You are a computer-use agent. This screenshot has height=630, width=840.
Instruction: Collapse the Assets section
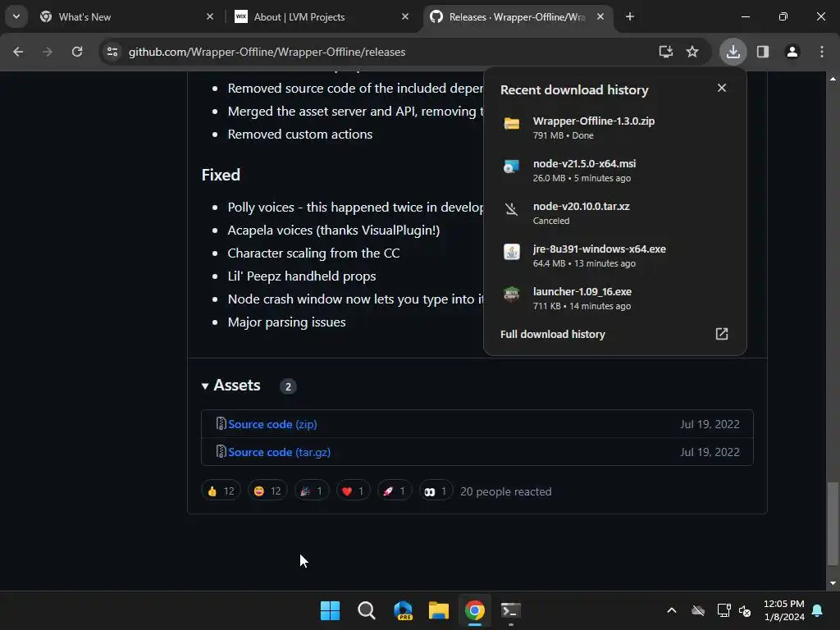pos(231,386)
